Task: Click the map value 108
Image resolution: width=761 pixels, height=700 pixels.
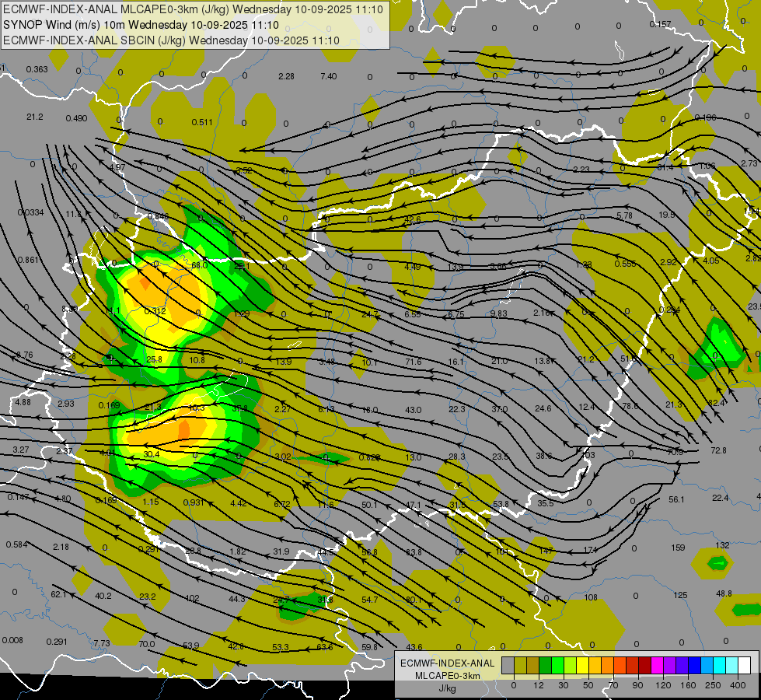Action: (590, 597)
